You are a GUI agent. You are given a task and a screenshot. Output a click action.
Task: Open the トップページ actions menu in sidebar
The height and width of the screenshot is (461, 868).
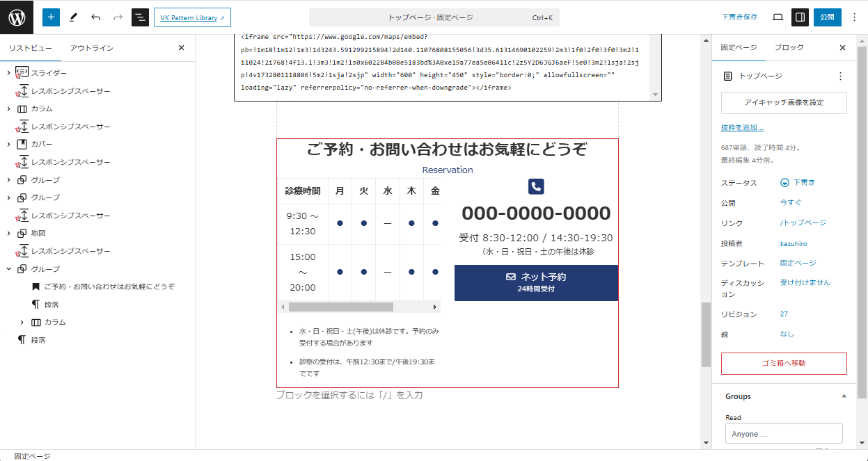(840, 76)
